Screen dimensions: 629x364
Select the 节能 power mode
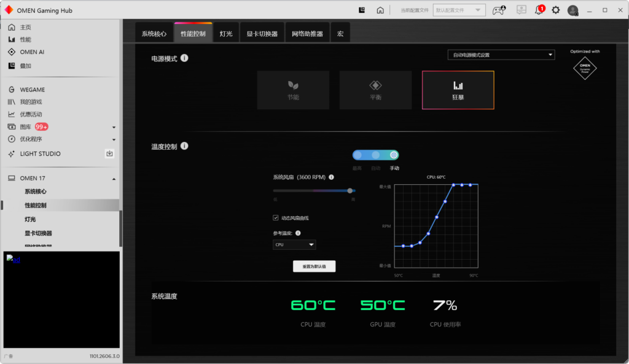click(293, 90)
